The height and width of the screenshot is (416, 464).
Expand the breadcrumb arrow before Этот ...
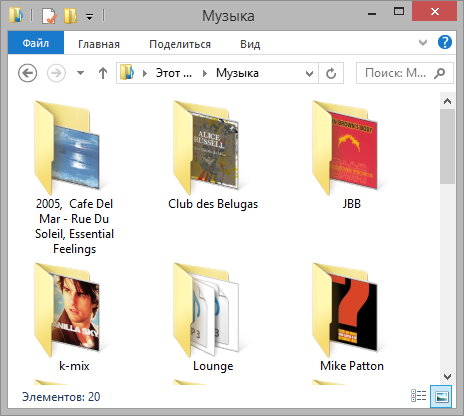tap(145, 73)
